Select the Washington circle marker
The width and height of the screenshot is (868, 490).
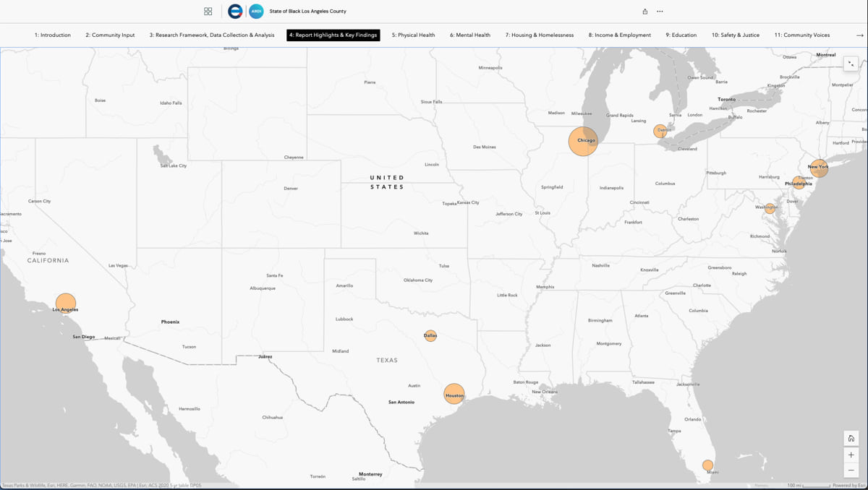(770, 208)
